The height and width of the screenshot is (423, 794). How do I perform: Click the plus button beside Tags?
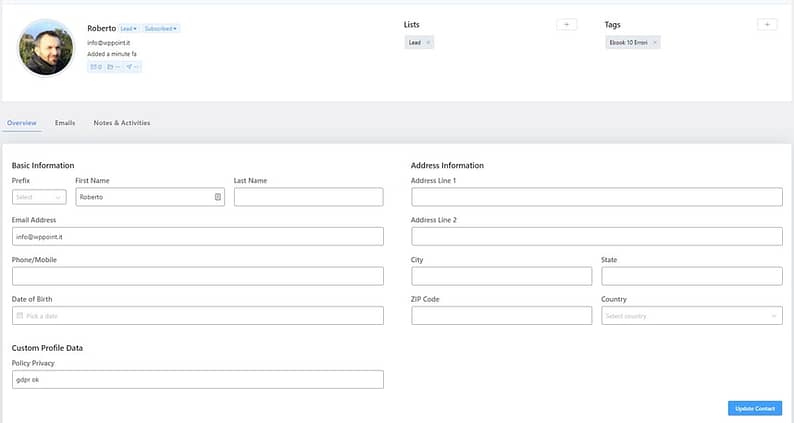(767, 24)
